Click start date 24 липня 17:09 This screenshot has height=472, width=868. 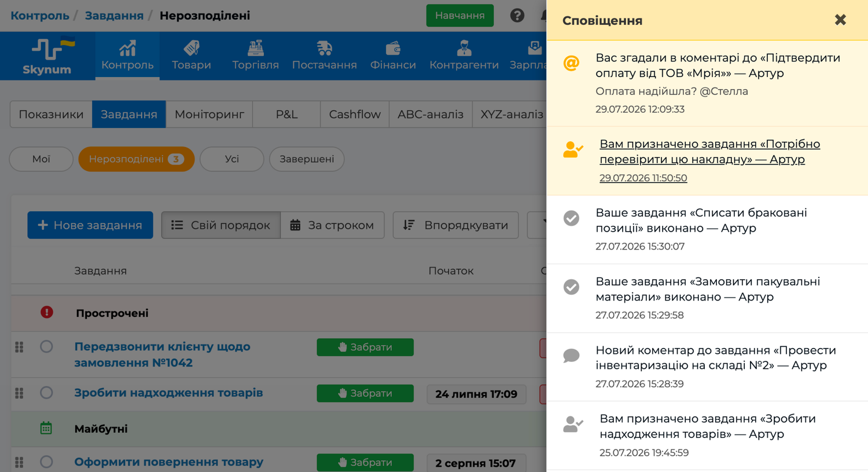coord(476,394)
